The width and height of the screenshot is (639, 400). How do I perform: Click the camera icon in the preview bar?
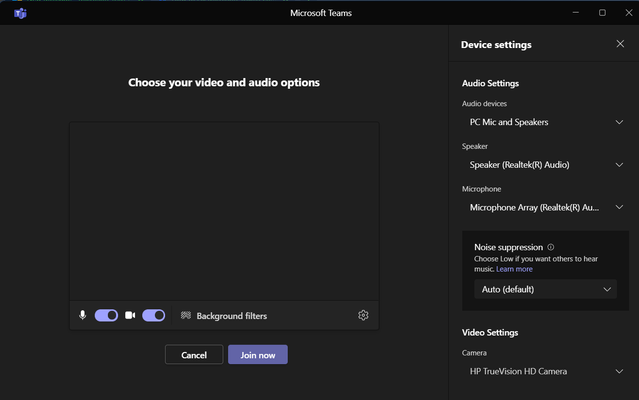point(130,315)
